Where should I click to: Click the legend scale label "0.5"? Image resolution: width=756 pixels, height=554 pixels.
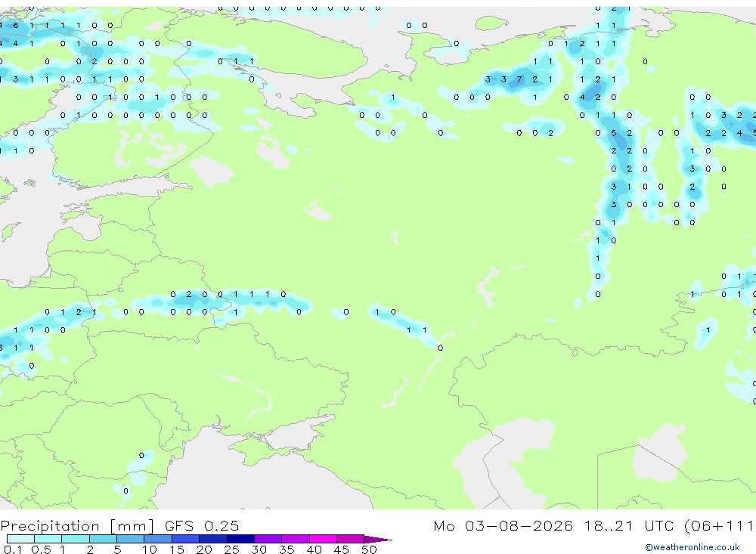pos(41,549)
